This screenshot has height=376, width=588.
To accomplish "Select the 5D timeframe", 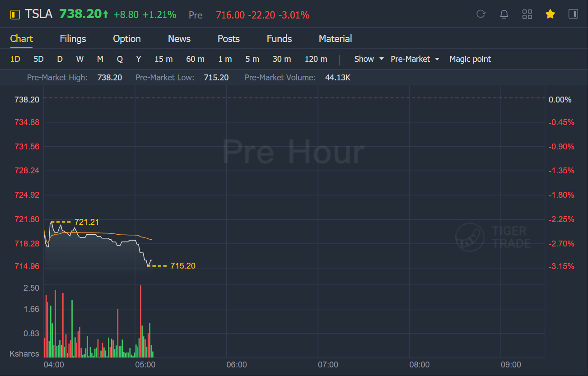I will coord(39,59).
